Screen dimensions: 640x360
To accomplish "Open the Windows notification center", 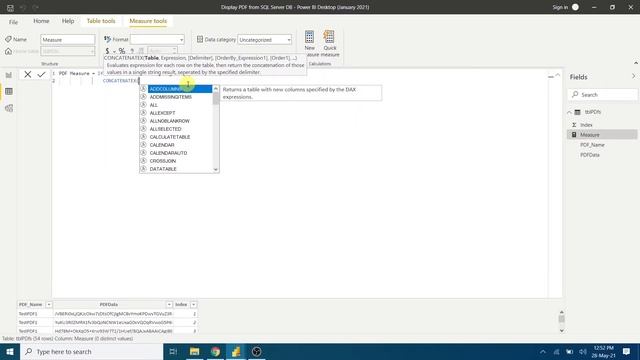I will pos(627,351).
